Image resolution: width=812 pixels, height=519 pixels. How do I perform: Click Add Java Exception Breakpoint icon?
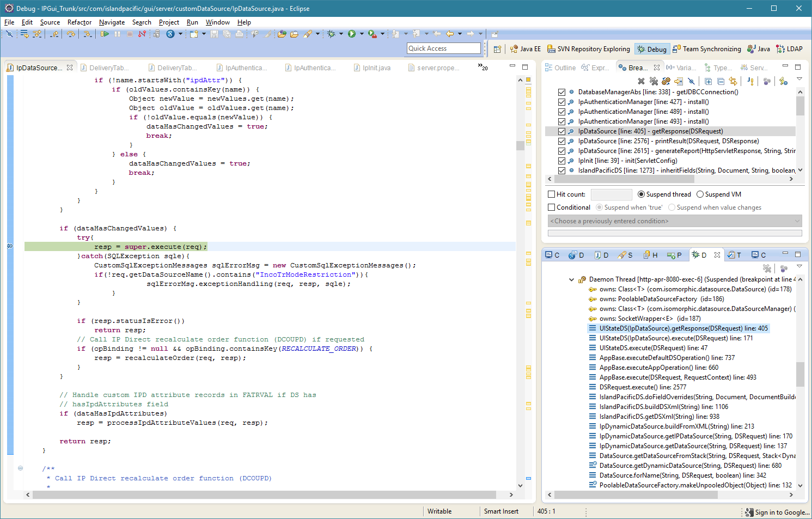pyautogui.click(x=750, y=81)
